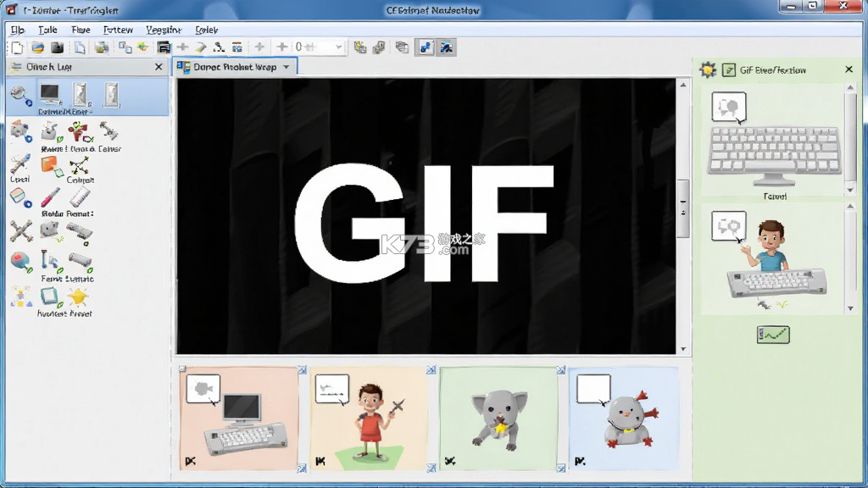Select the Dapec Ftokat Wrap tab
Screen dimensions: 868x488
(x=235, y=67)
